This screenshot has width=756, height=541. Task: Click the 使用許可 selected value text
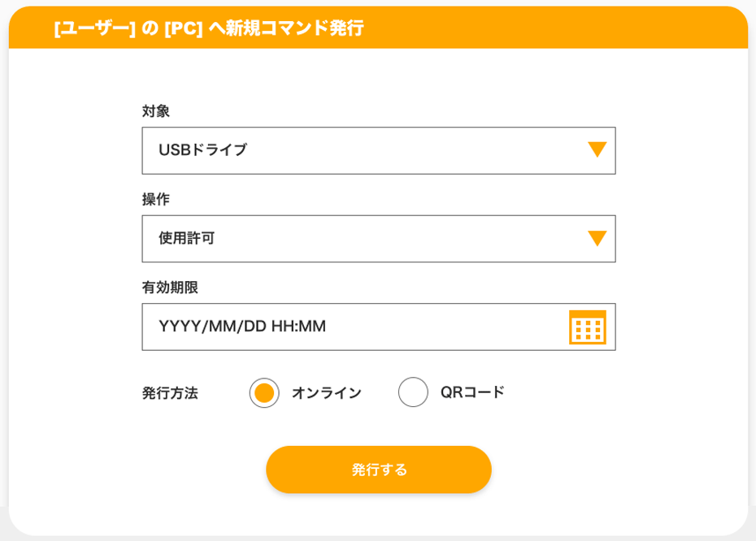pyautogui.click(x=186, y=239)
